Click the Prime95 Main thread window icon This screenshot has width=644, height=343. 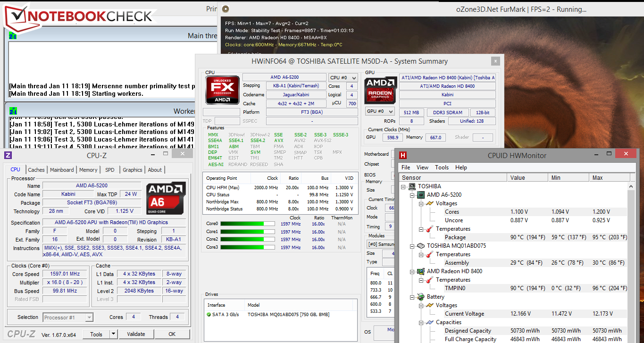13,35
